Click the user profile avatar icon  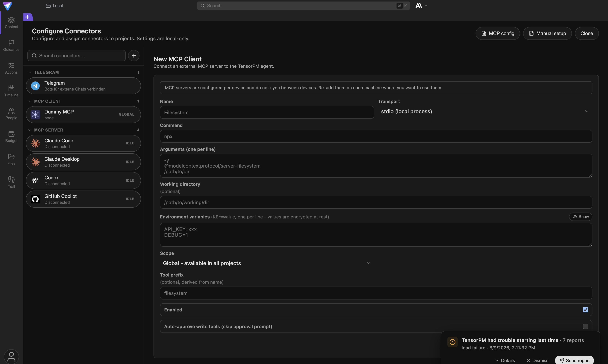click(11, 356)
